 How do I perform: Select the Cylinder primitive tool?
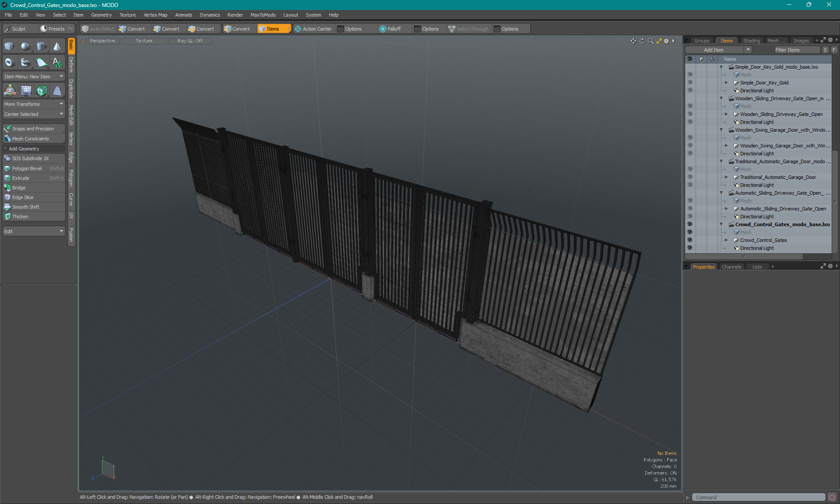tap(41, 46)
